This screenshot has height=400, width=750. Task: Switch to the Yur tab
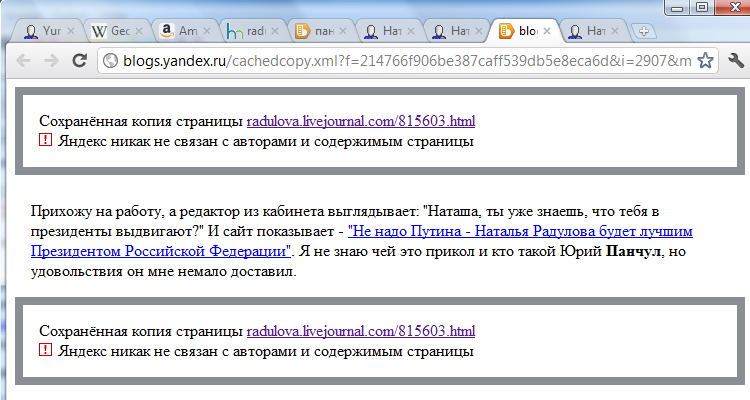(46, 31)
